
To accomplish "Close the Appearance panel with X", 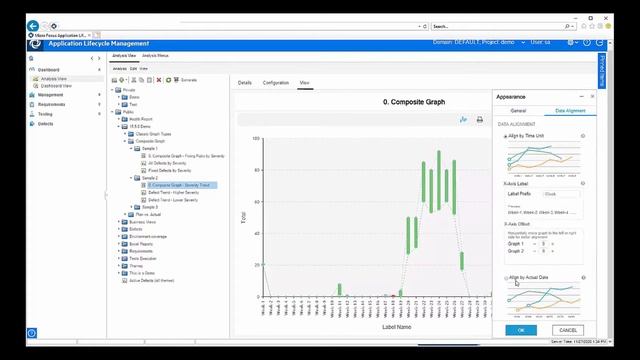I will [592, 97].
